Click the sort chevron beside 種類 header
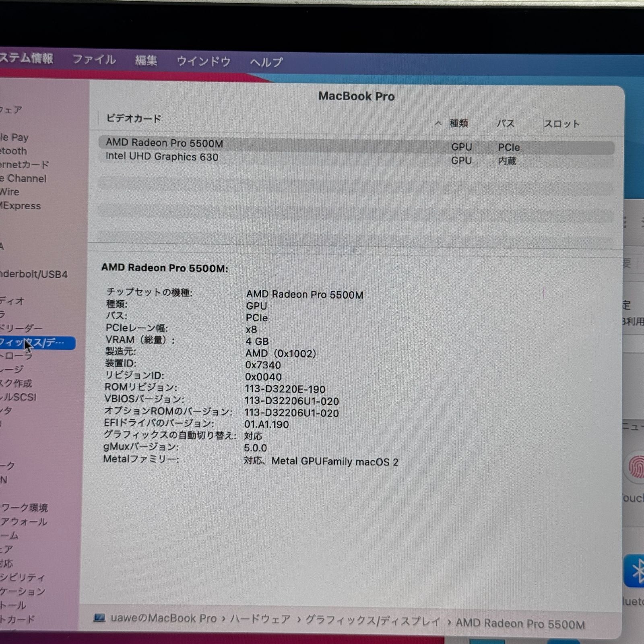The width and height of the screenshot is (644, 644). click(x=438, y=123)
